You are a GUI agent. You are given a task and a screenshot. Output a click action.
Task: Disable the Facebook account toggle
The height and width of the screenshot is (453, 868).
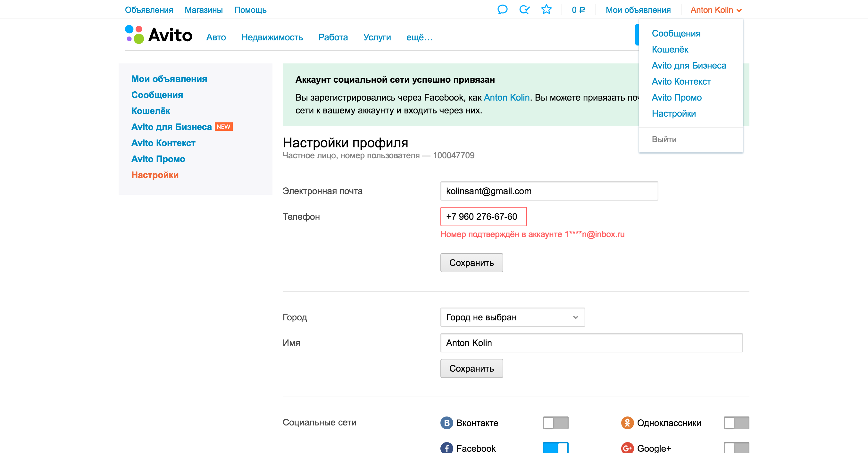(555, 448)
